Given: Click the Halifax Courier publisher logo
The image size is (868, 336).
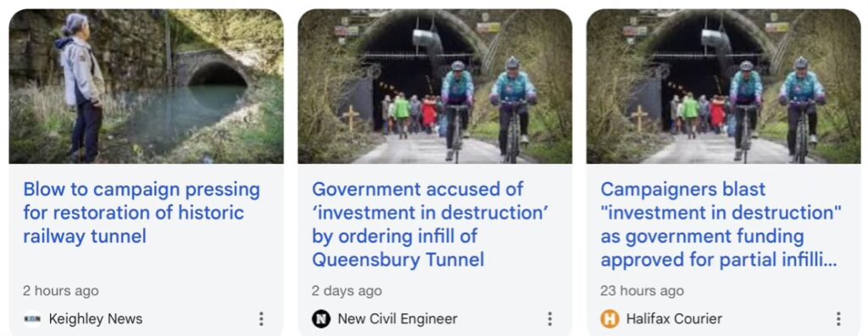Looking at the screenshot, I should [609, 319].
